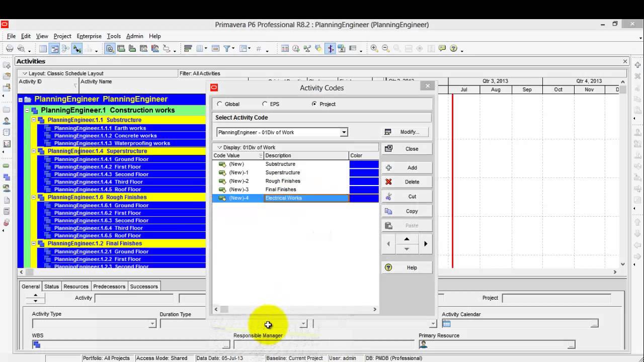Click the Delete button

click(407, 182)
